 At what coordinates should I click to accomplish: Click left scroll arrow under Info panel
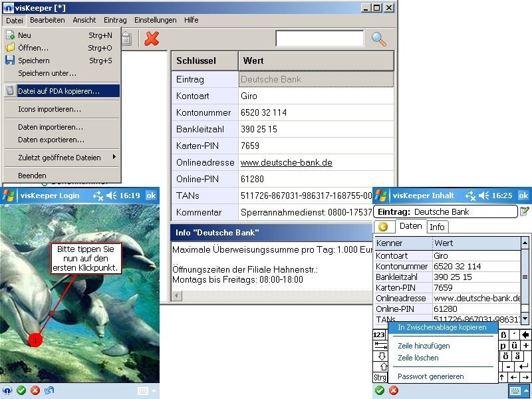tap(176, 296)
